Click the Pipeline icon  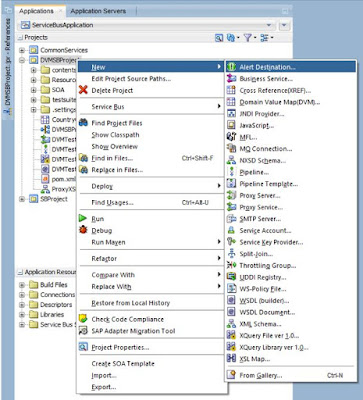click(x=231, y=172)
